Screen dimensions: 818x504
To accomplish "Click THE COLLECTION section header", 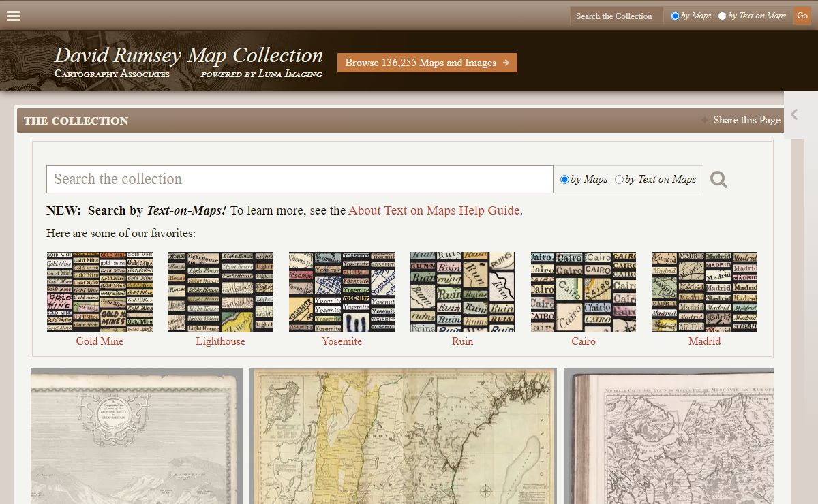I will click(x=76, y=121).
